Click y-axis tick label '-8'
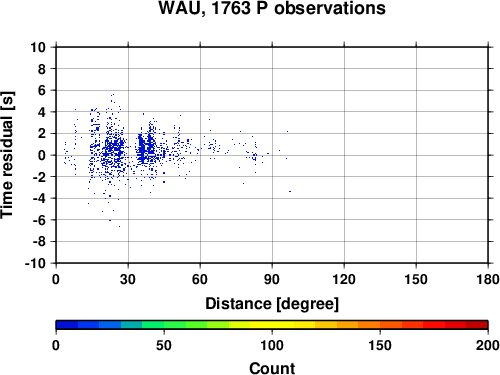This screenshot has width=500, height=375. (x=39, y=241)
